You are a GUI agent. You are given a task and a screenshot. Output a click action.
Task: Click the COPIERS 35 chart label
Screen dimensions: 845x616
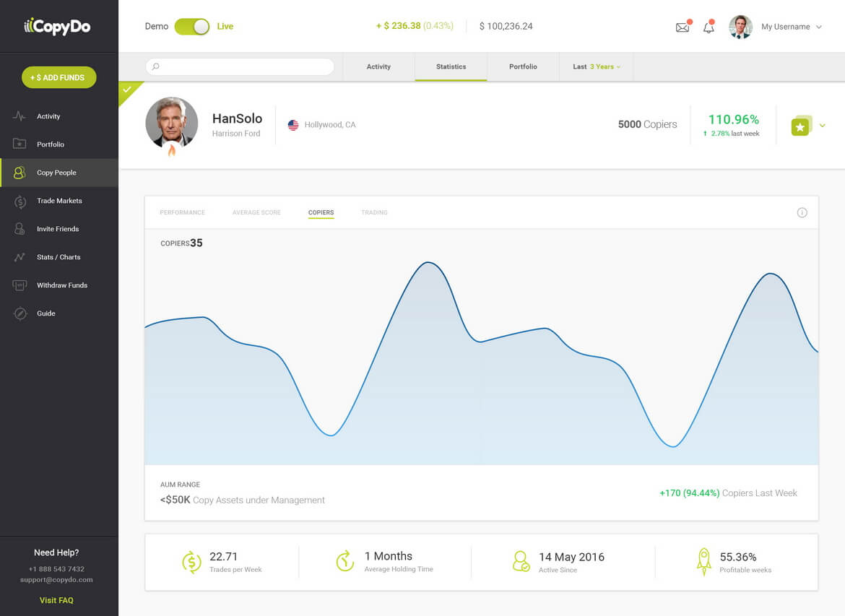click(x=181, y=243)
